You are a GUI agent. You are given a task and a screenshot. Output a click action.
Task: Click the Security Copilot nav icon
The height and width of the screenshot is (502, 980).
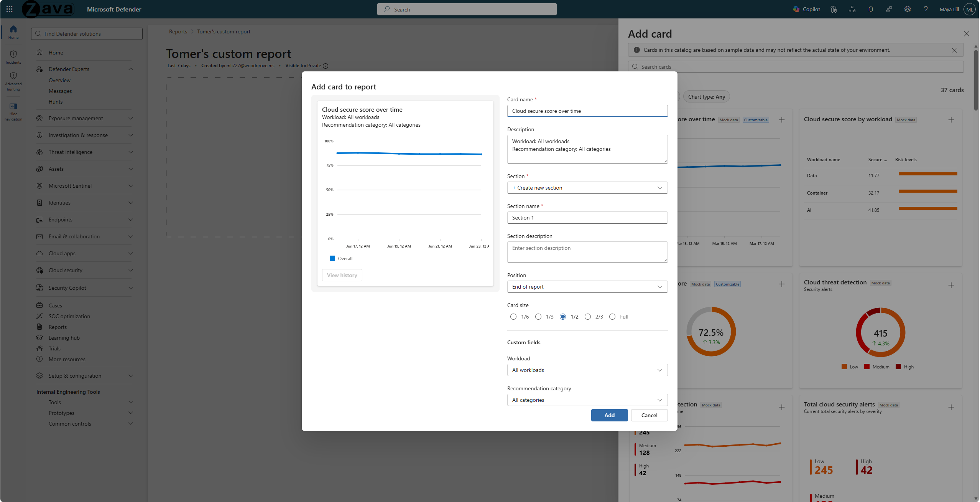pos(39,288)
